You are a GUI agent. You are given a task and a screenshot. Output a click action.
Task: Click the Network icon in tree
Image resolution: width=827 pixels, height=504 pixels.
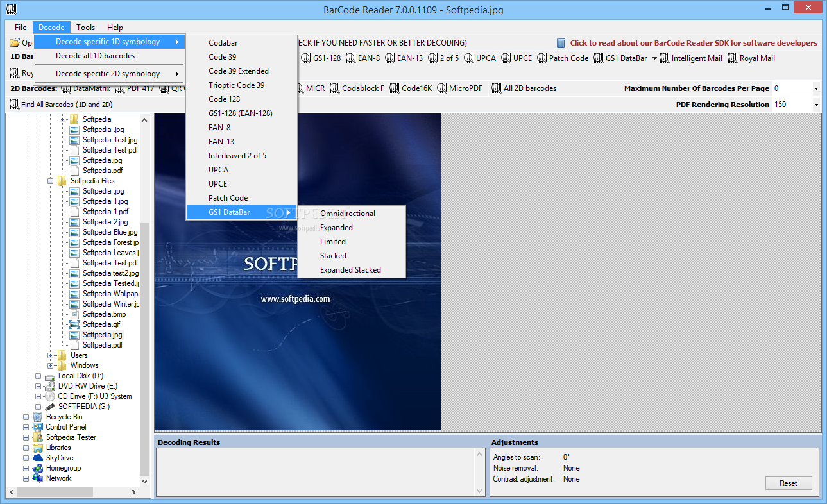point(38,478)
